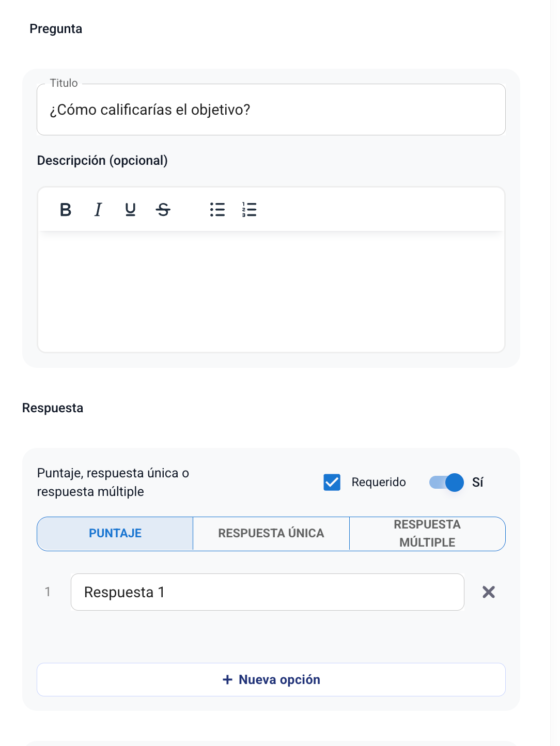Image resolution: width=560 pixels, height=746 pixels.
Task: Click the Requerido label
Action: [x=379, y=483]
